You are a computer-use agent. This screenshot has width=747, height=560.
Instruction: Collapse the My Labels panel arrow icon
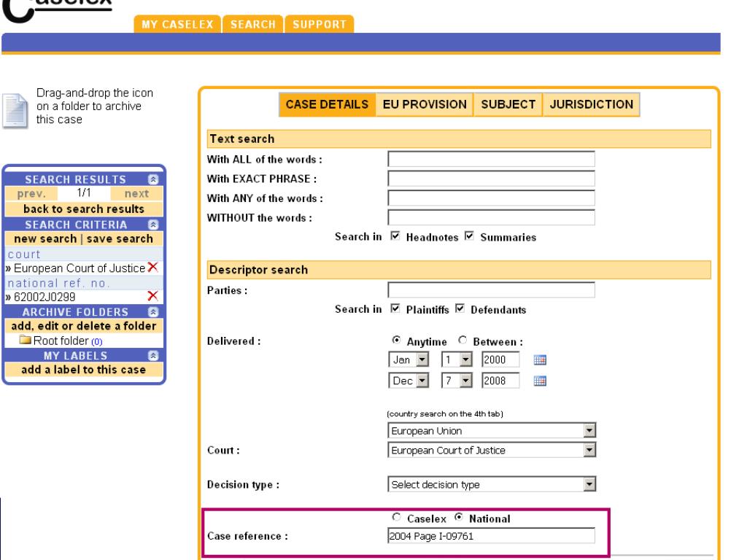(153, 356)
